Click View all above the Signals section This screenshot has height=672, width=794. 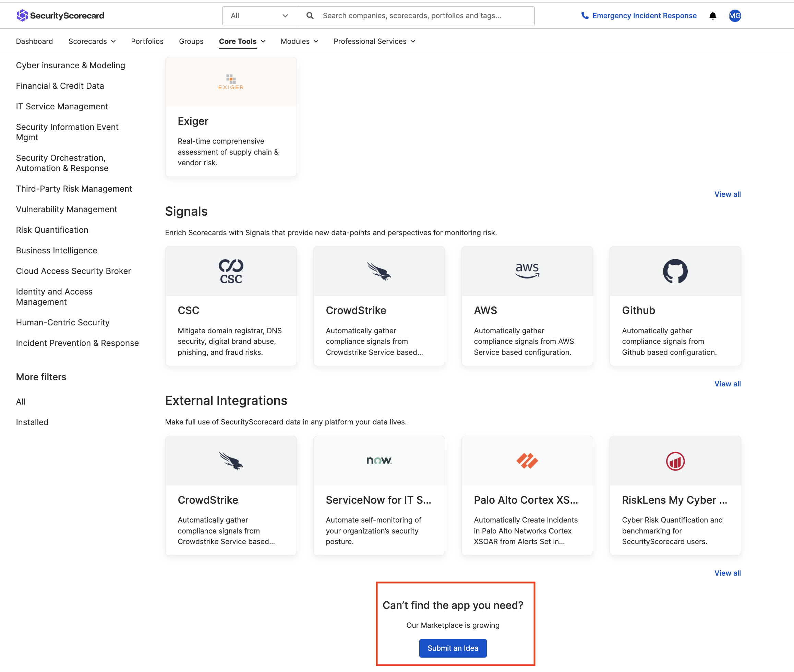point(727,194)
